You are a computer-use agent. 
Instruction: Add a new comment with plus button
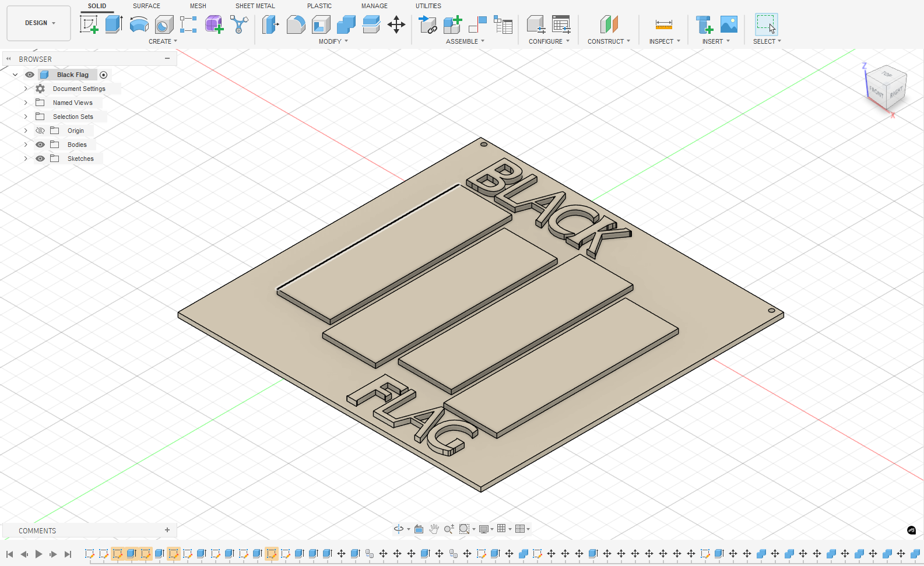pos(167,530)
